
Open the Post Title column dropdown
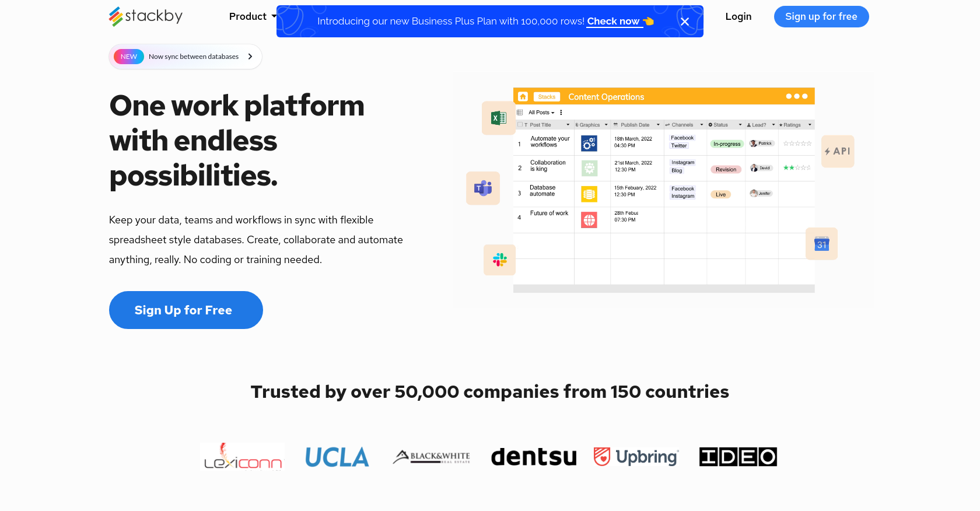[x=568, y=125]
